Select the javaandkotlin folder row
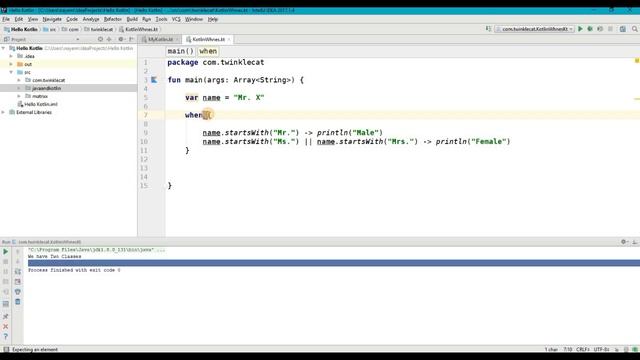The image size is (640, 360). (x=69, y=88)
